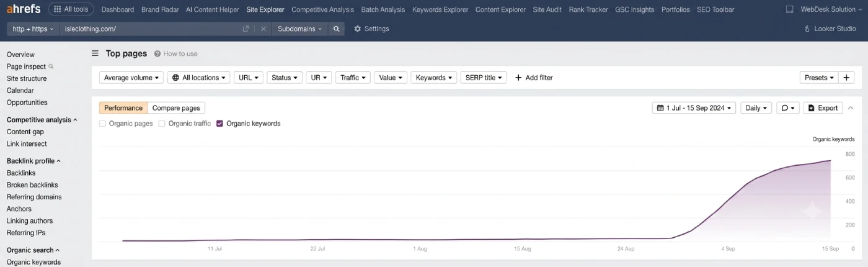Open the Status filter dropdown
The image size is (868, 267).
coord(285,78)
